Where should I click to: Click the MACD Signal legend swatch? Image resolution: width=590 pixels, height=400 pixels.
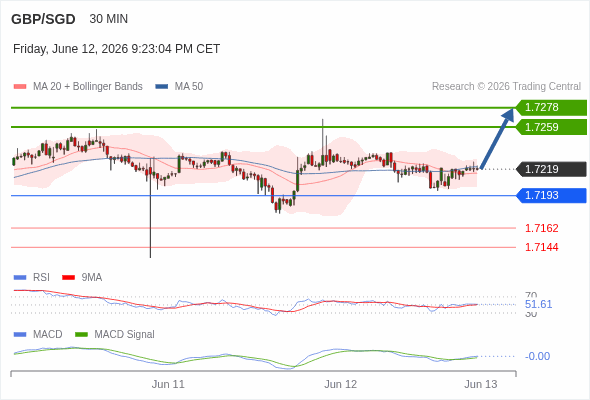(x=81, y=335)
